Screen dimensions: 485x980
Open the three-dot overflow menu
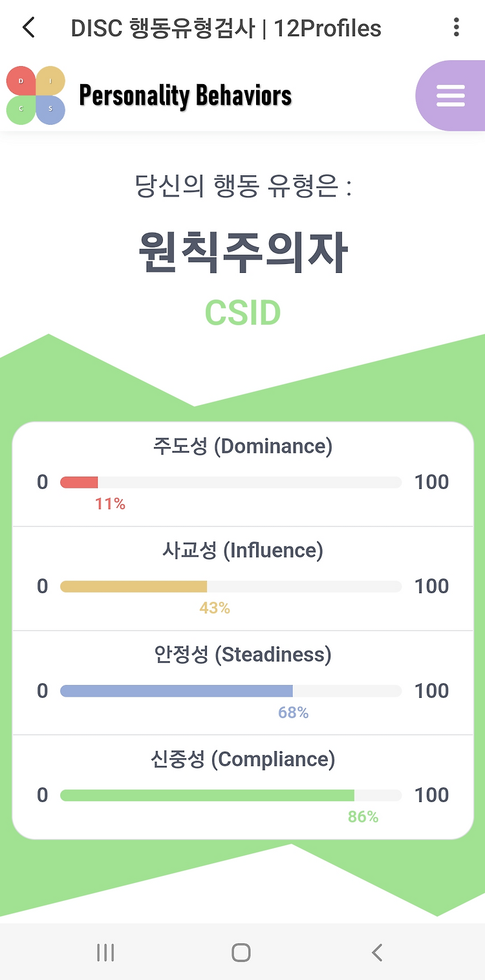(457, 27)
